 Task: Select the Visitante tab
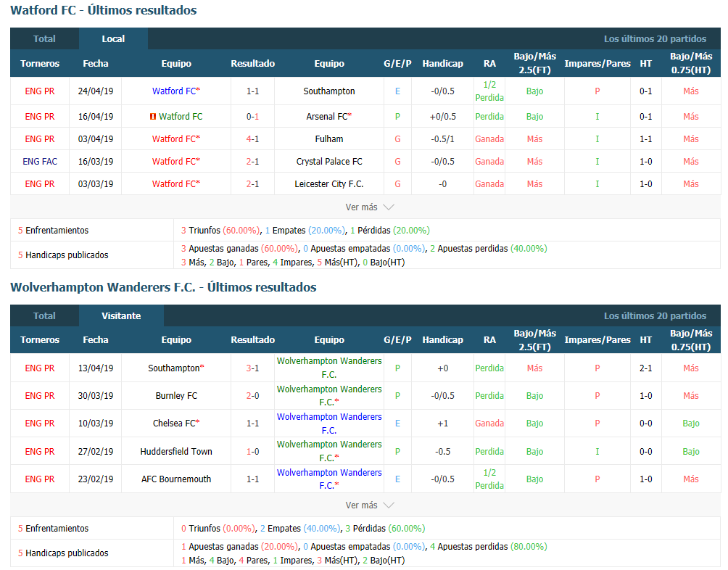tap(121, 315)
